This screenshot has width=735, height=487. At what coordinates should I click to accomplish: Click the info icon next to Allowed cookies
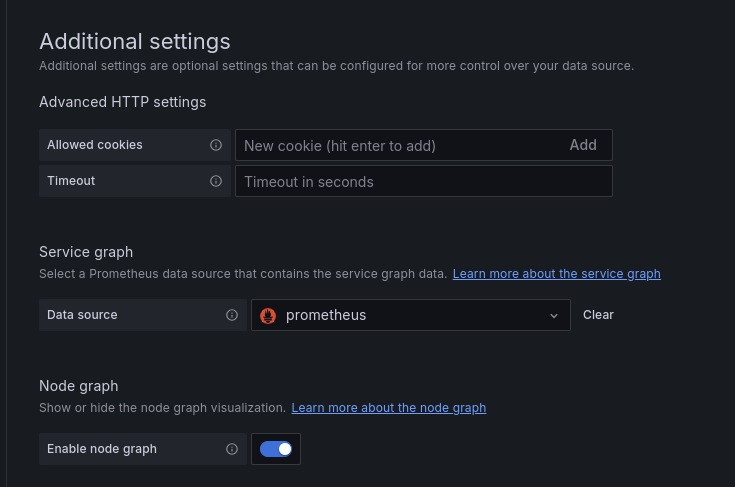[216, 145]
